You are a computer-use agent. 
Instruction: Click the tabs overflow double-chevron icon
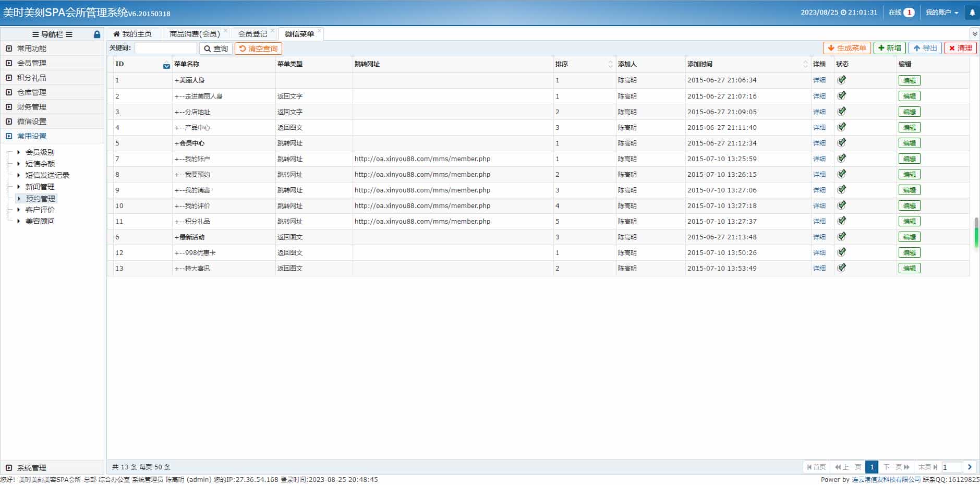click(975, 34)
